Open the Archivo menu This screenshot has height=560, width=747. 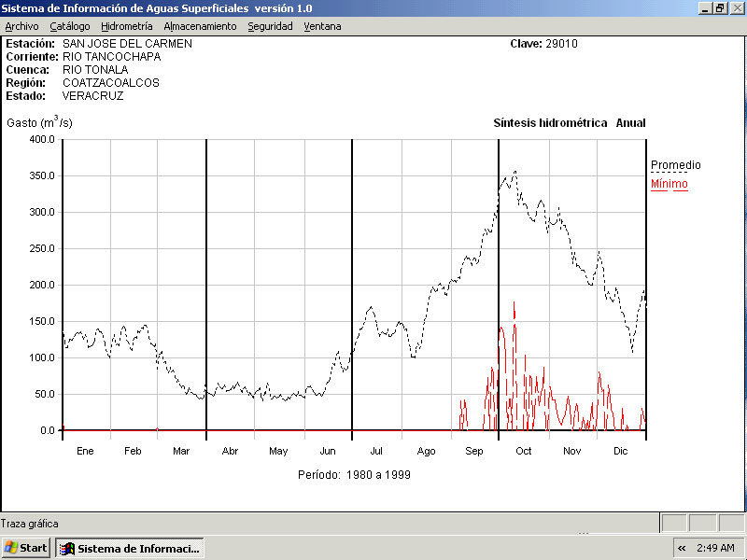(x=21, y=26)
